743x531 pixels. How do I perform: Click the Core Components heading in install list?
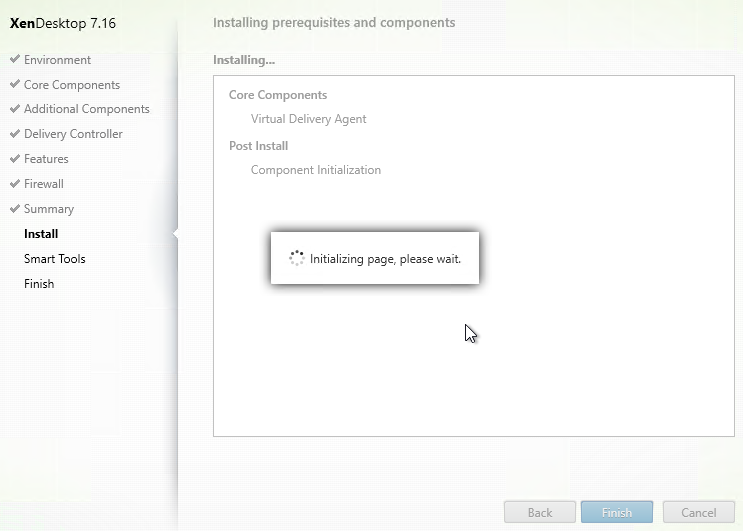[278, 95]
